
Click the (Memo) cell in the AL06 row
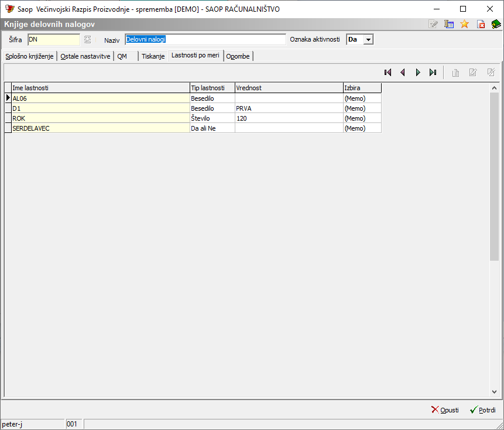(x=362, y=98)
